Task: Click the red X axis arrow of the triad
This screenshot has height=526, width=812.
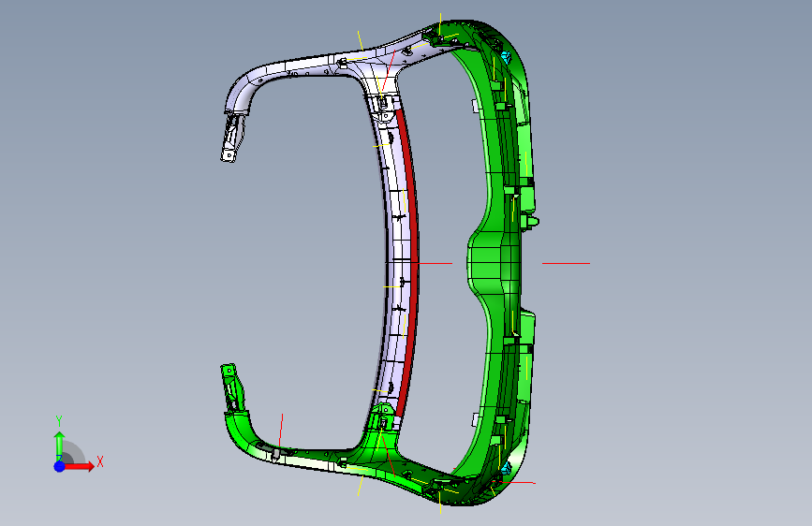Action: 78,466
